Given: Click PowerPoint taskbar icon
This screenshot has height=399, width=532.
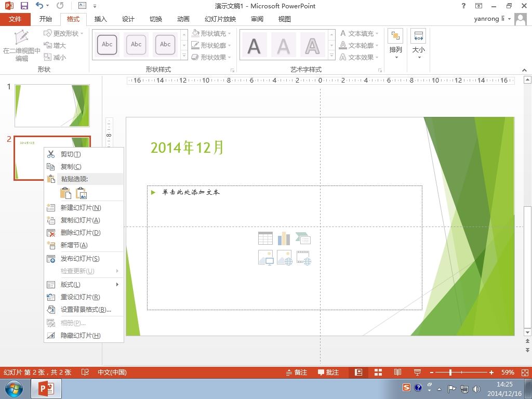Looking at the screenshot, I should click(x=46, y=389).
